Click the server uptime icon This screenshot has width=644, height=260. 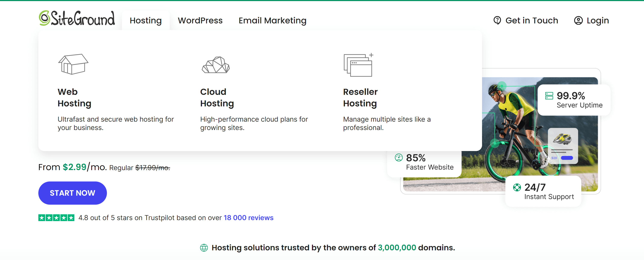[x=549, y=96]
